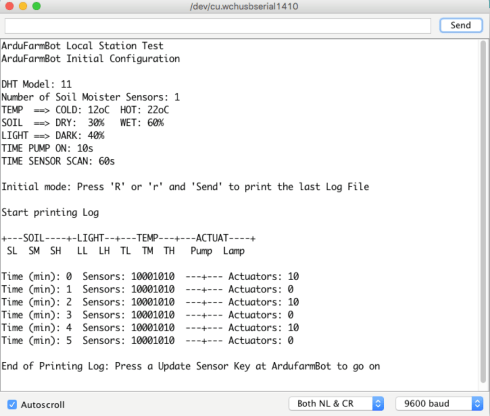
Task: Click the line 'ArduFarmBot Initial Configuration'
Action: (x=91, y=59)
